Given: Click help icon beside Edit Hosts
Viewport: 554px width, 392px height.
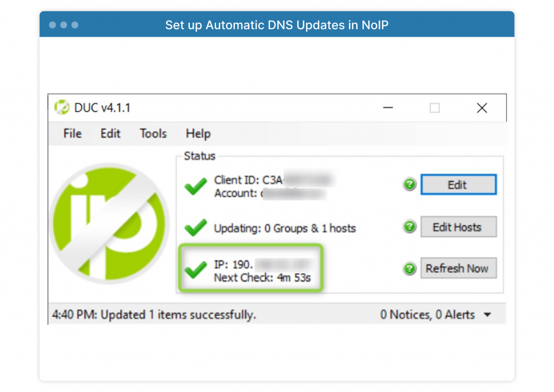Looking at the screenshot, I should pos(410,227).
